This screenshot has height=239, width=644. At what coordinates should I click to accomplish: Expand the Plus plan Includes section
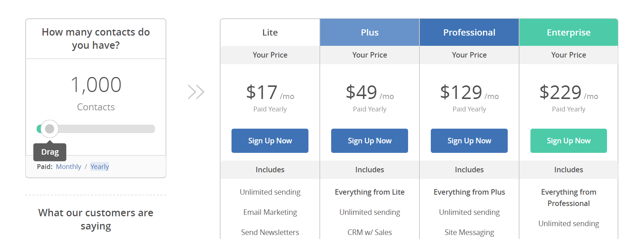(369, 170)
